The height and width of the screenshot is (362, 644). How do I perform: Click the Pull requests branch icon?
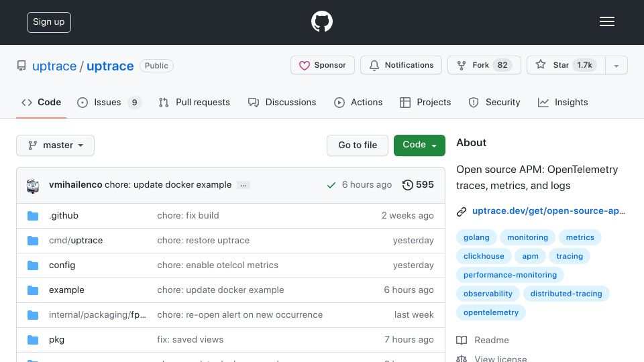tap(164, 102)
